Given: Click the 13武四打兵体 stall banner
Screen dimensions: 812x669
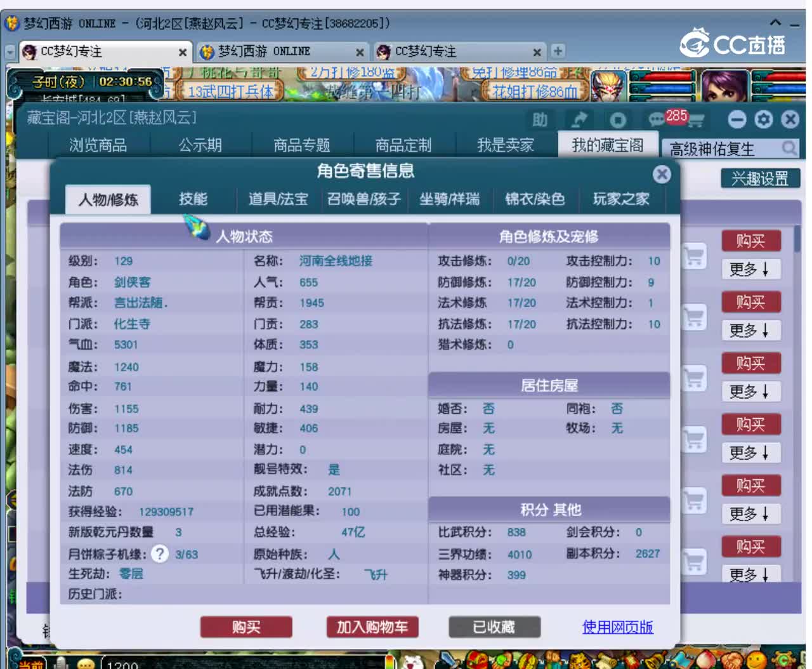Looking at the screenshot, I should tap(230, 91).
